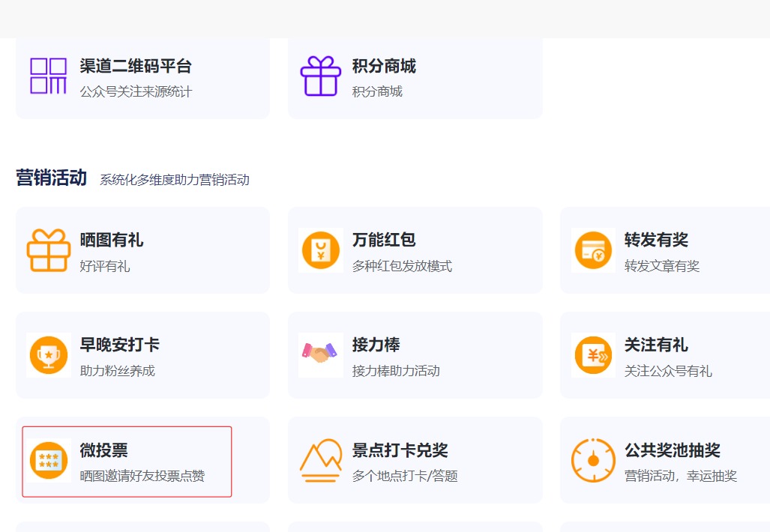This screenshot has width=770, height=532.
Task: Click the orange gift box icon for 晒图有礼
Action: pyautogui.click(x=48, y=250)
